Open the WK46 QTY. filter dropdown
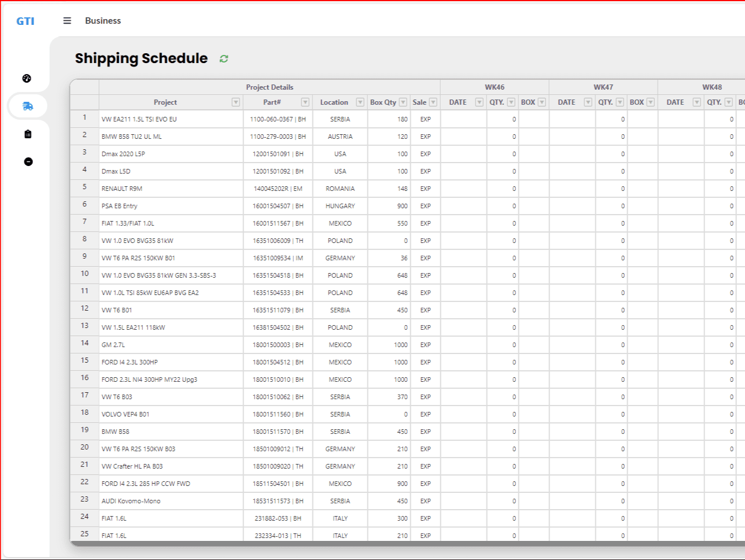 511,102
